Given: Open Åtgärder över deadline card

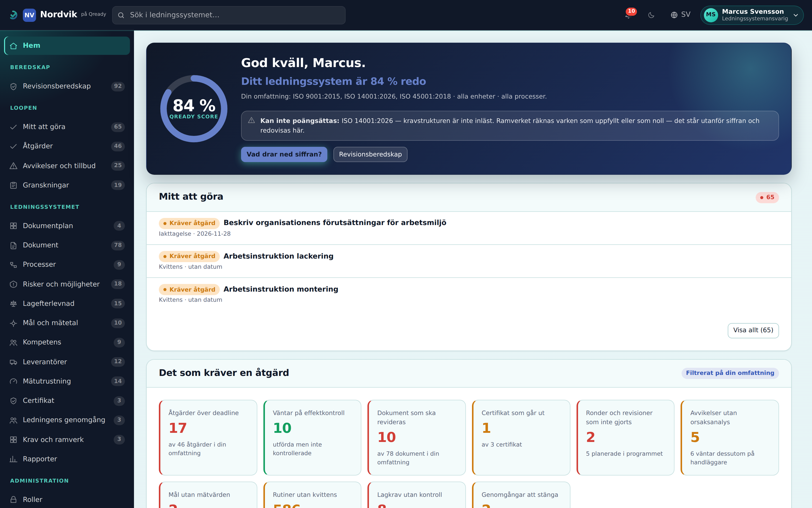Looking at the screenshot, I should click(208, 437).
